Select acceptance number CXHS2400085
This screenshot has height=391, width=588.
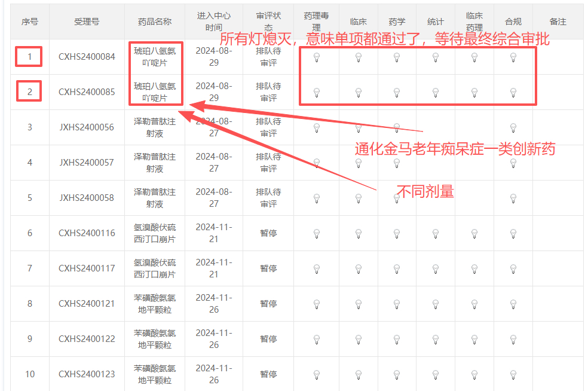(x=87, y=92)
